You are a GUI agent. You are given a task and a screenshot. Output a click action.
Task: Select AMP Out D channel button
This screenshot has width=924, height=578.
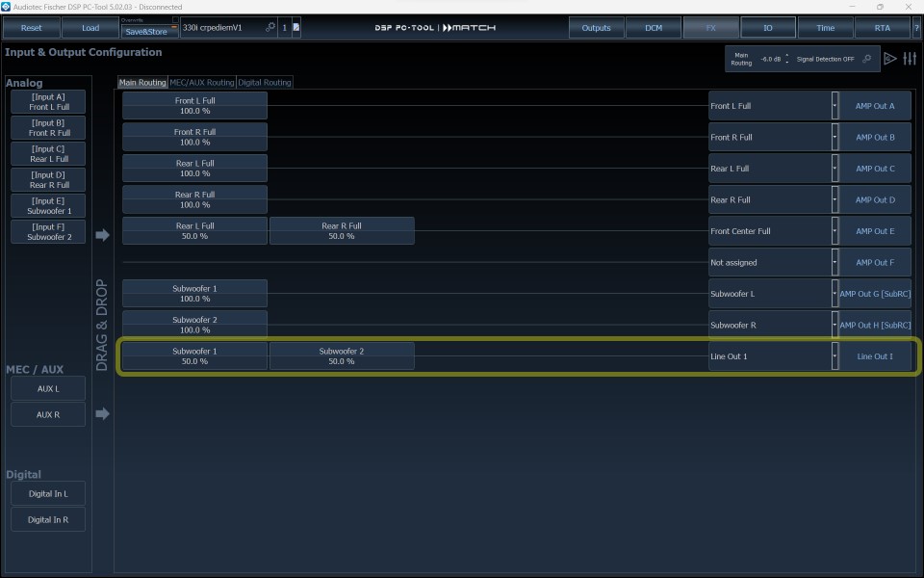click(x=875, y=199)
